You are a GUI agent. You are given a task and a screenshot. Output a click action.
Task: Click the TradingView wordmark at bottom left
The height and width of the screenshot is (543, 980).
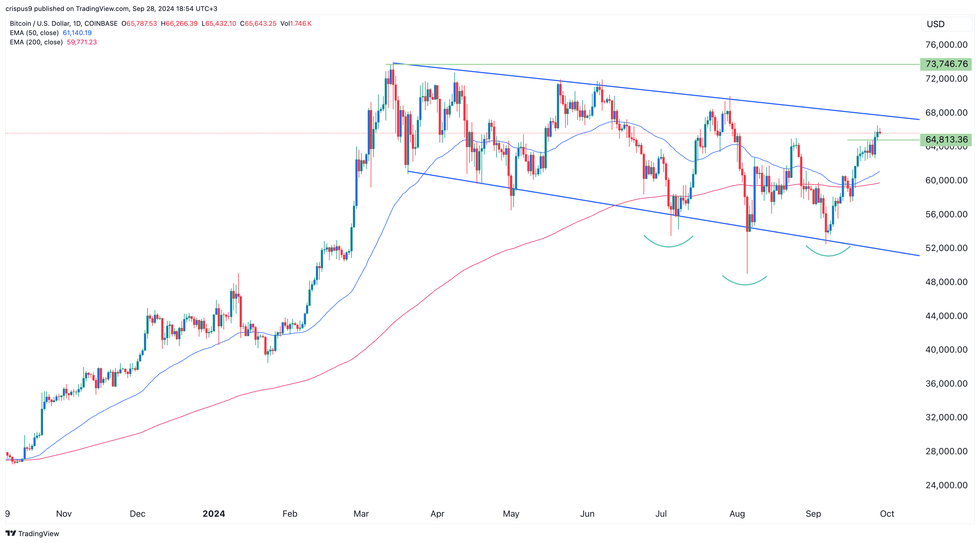38,533
